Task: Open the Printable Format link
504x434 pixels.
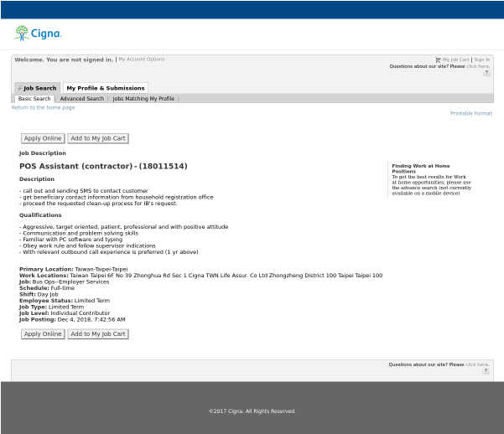Action: point(470,113)
